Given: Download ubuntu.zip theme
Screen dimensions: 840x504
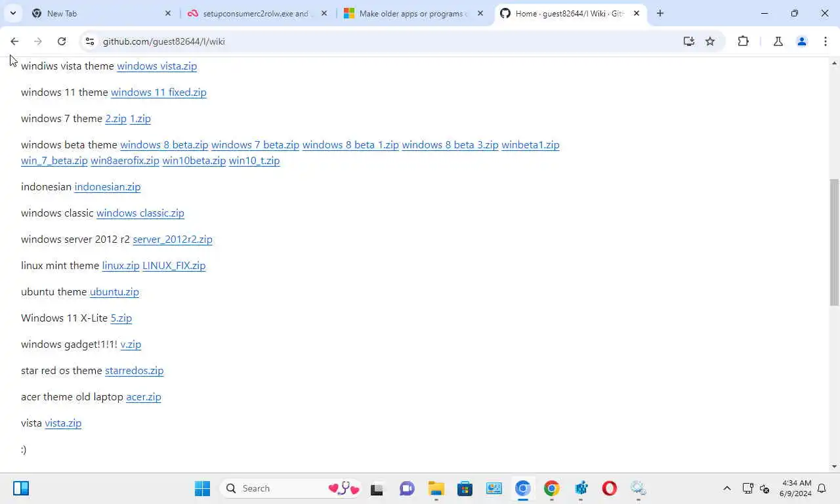Looking at the screenshot, I should 114,292.
